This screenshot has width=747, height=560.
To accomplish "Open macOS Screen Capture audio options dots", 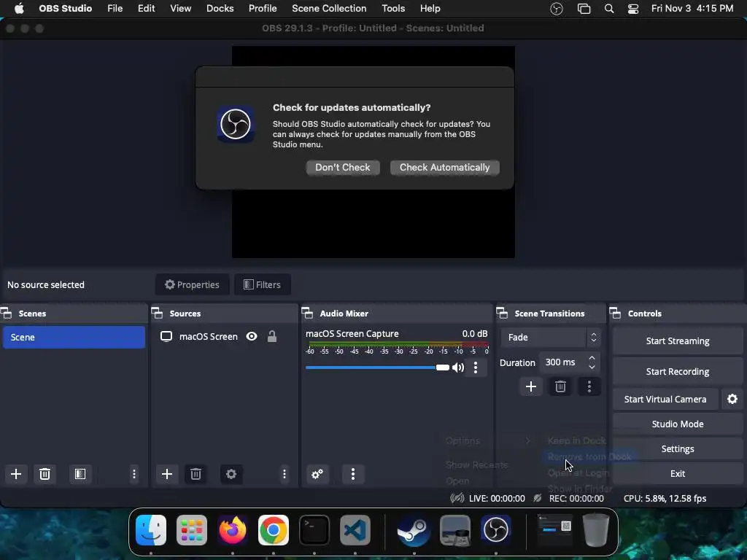I will (476, 367).
